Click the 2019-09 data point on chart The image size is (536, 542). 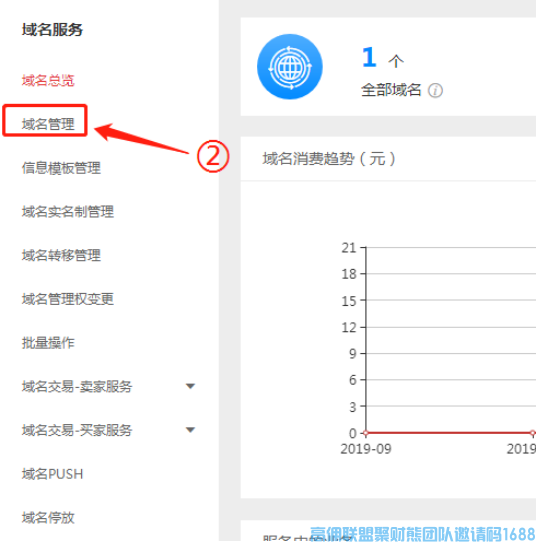click(366, 433)
